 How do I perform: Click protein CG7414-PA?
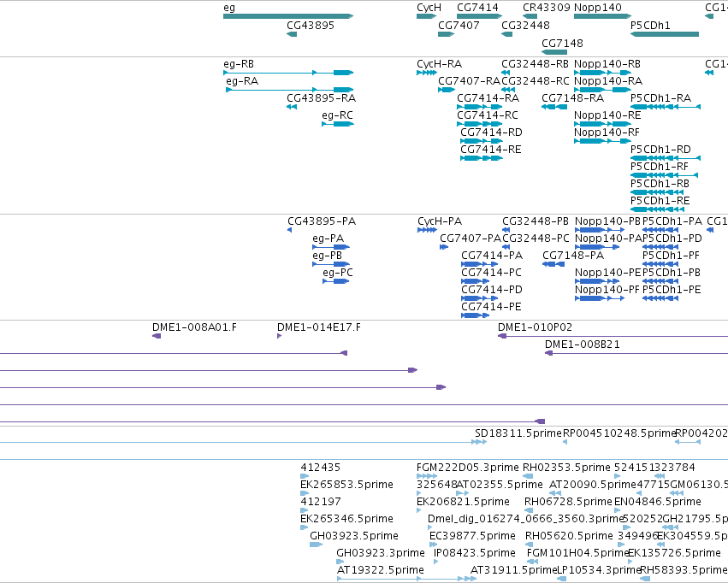click(492, 256)
